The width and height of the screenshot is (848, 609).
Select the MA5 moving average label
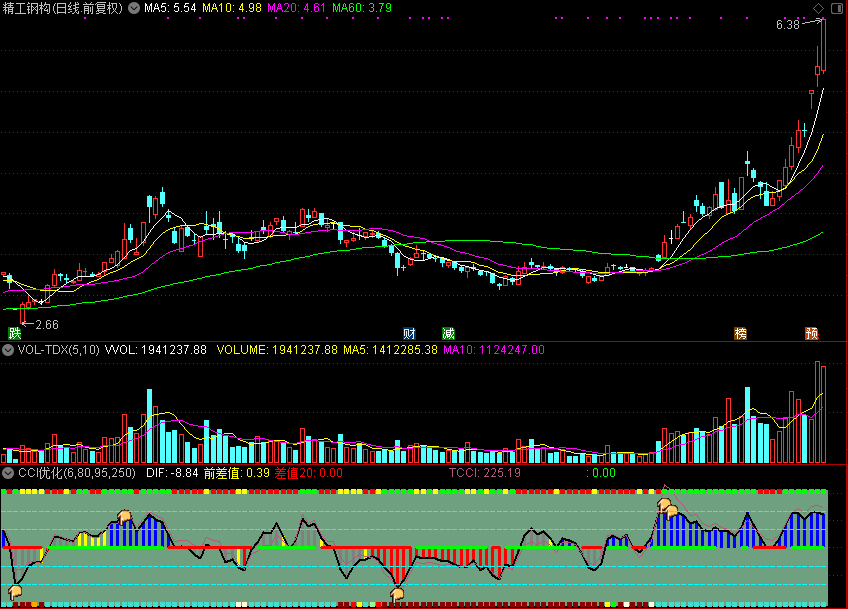click(x=169, y=8)
